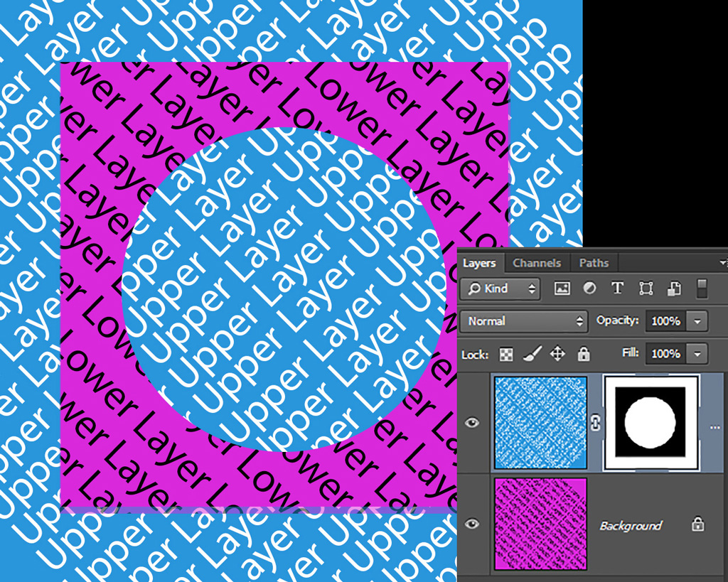Select the blue upper layer thumbnail
Screen dimensions: 728x582
tap(541, 423)
